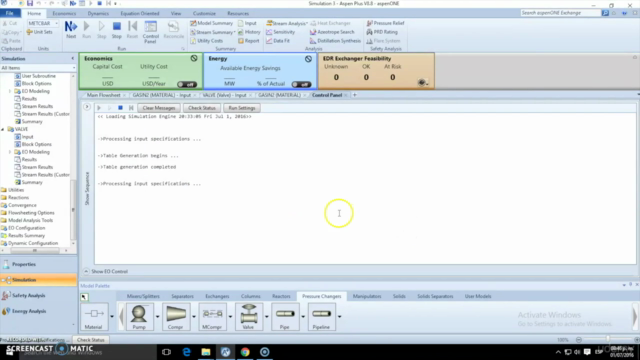The height and width of the screenshot is (360, 640).
Task: Click Clear Messages button
Action: [x=159, y=108]
